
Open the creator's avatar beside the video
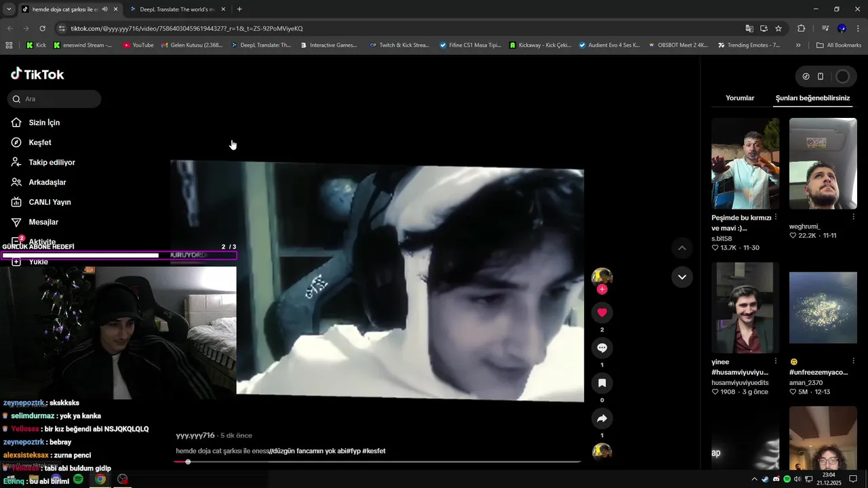(601, 277)
